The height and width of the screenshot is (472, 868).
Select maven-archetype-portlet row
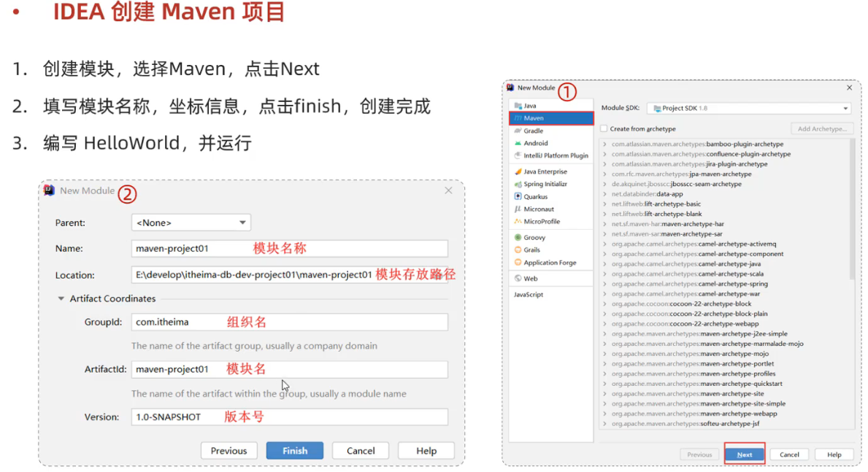(724, 364)
